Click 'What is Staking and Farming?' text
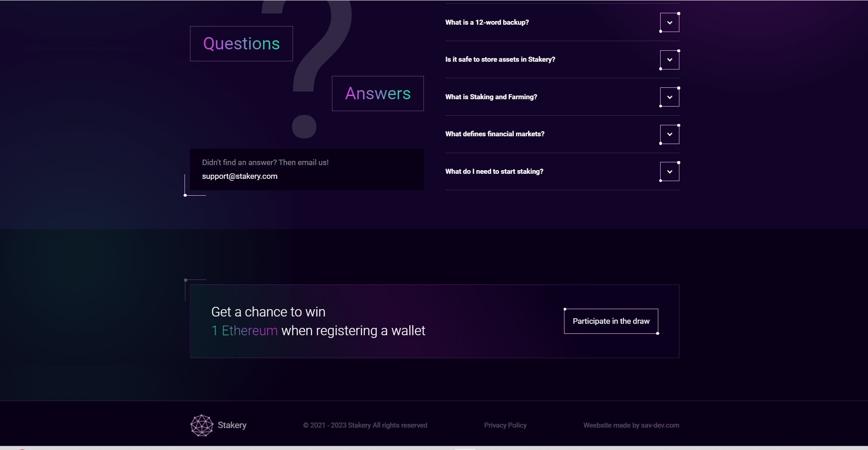 coord(491,97)
